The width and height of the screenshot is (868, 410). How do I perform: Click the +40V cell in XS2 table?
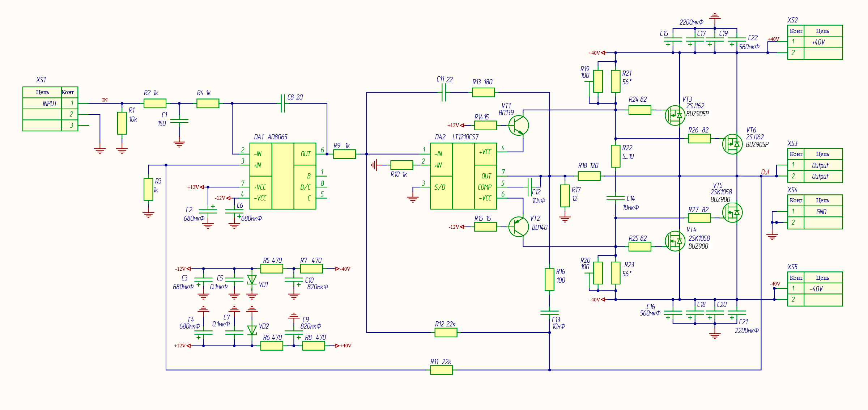coord(823,42)
